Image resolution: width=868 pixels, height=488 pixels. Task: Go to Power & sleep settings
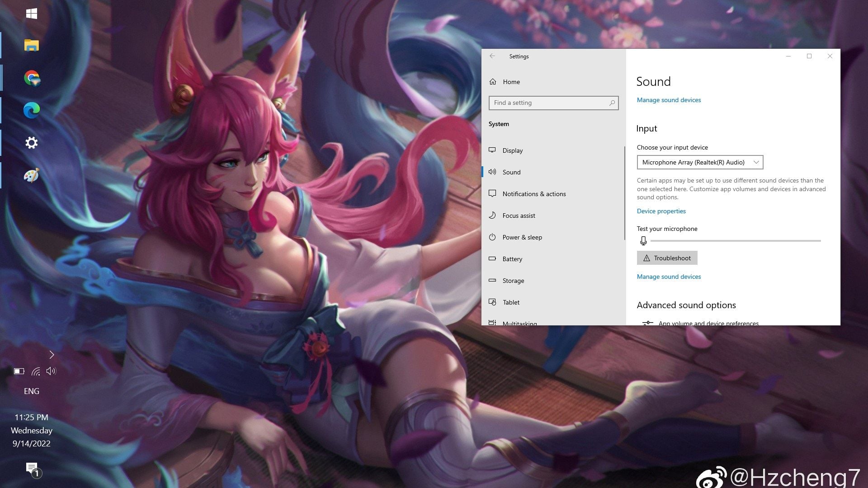[x=522, y=237]
